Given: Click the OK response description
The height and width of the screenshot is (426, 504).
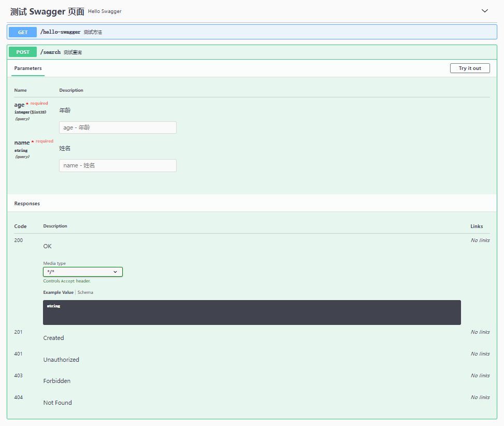Looking at the screenshot, I should tap(48, 246).
